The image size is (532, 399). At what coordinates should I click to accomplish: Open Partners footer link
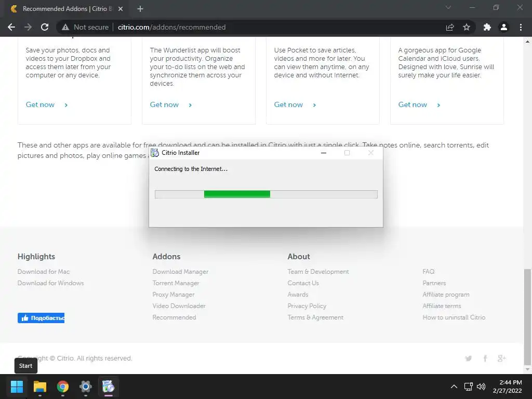434,283
